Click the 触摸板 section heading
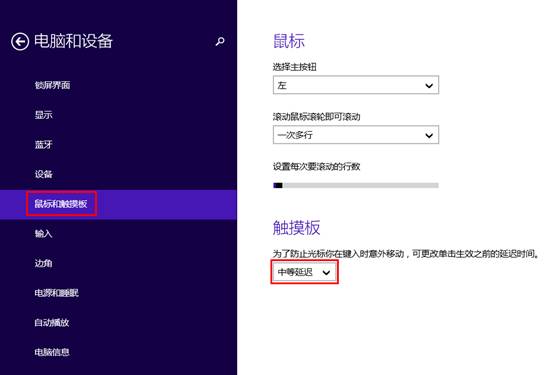This screenshot has height=375, width=554. pyautogui.click(x=296, y=228)
